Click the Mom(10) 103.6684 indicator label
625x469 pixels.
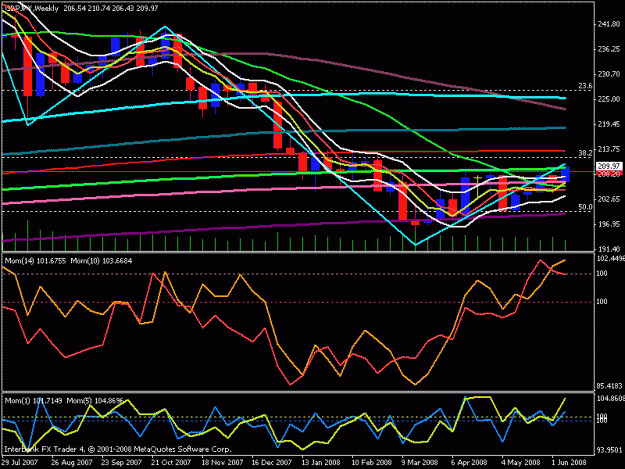pos(101,261)
